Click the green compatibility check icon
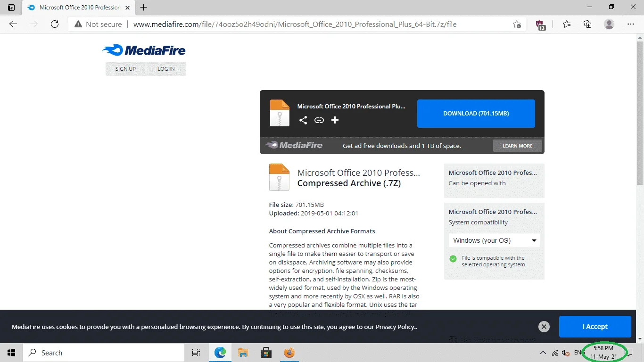This screenshot has width=644, height=362. point(453,258)
